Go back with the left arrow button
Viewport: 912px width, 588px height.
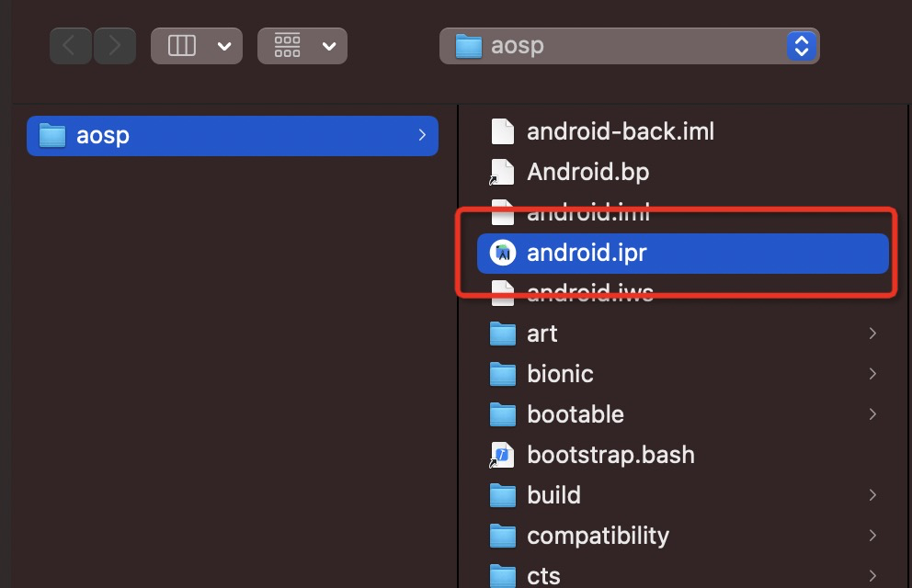71,45
